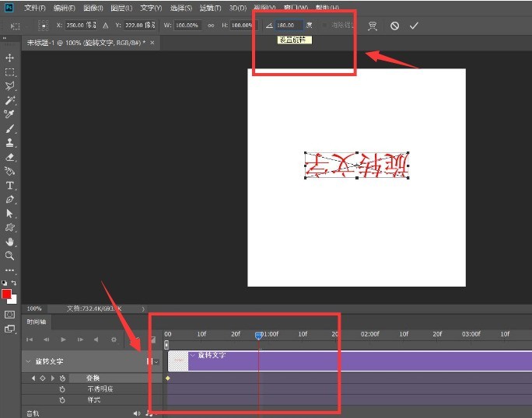Open the 3D(D) menu
532x418 pixels.
[x=238, y=8]
